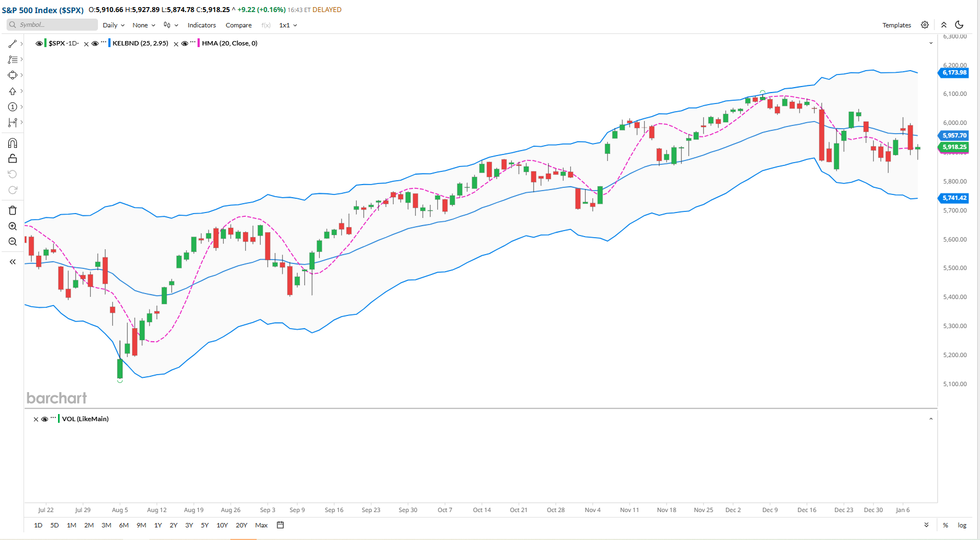Click the Symbol search field

point(52,25)
